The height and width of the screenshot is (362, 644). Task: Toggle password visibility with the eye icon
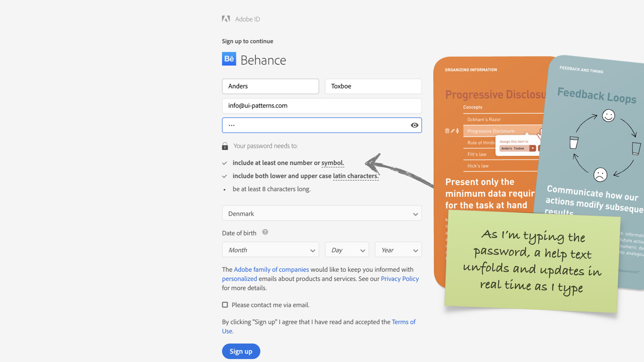point(415,125)
